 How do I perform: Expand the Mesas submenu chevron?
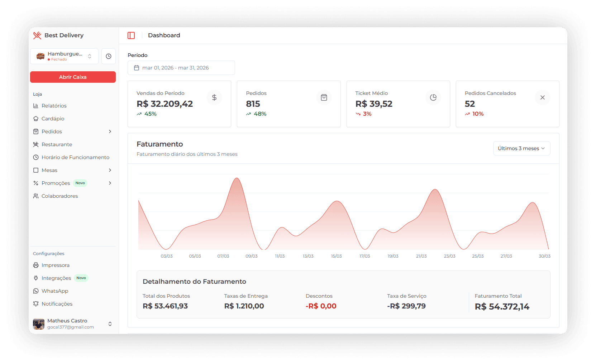pyautogui.click(x=110, y=170)
